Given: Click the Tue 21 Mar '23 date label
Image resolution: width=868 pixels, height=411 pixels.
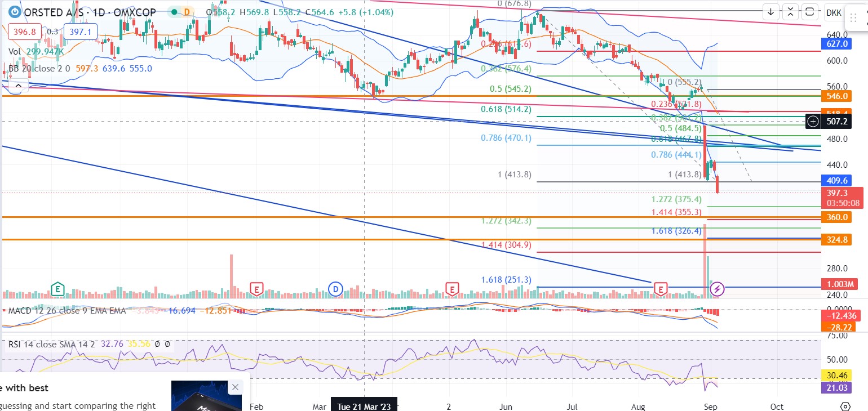Looking at the screenshot, I should pyautogui.click(x=364, y=406).
